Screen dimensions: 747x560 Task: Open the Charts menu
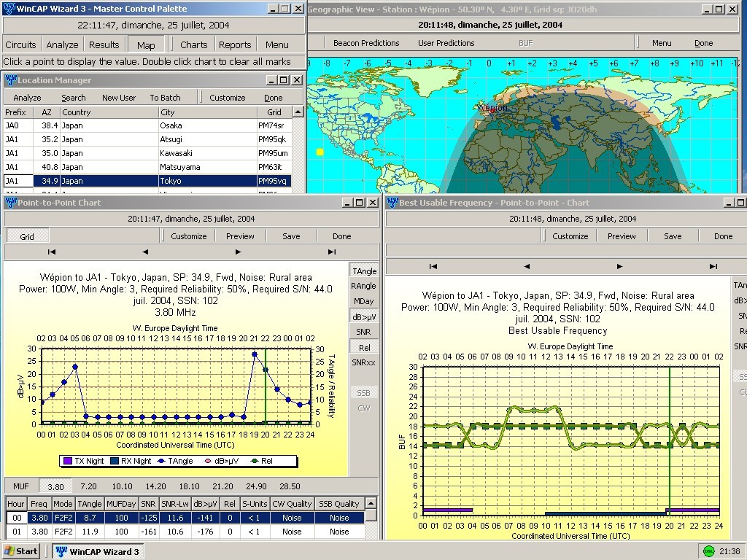[x=193, y=44]
